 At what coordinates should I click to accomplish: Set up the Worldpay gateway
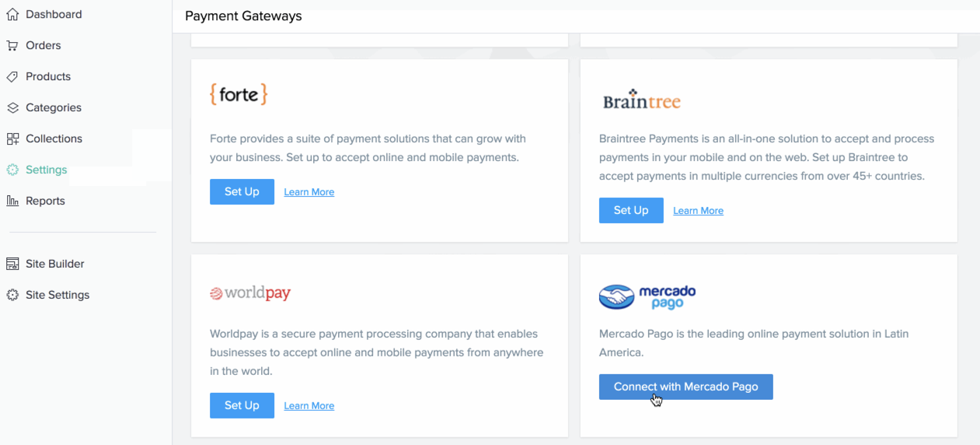coord(242,405)
